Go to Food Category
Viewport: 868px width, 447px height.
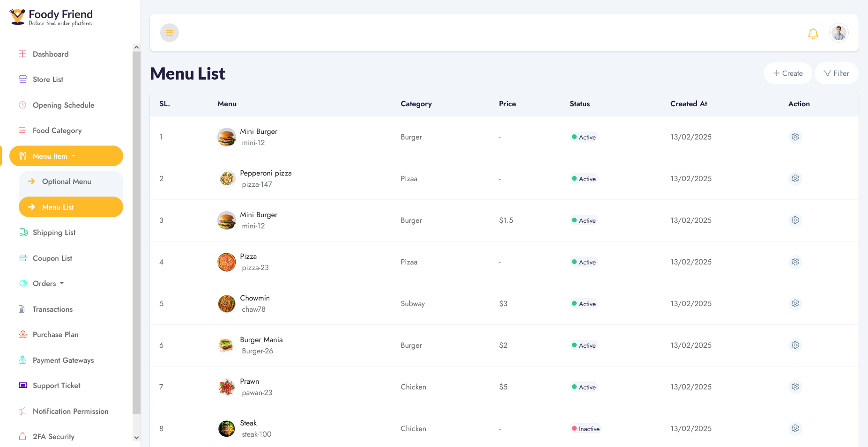click(x=66, y=130)
